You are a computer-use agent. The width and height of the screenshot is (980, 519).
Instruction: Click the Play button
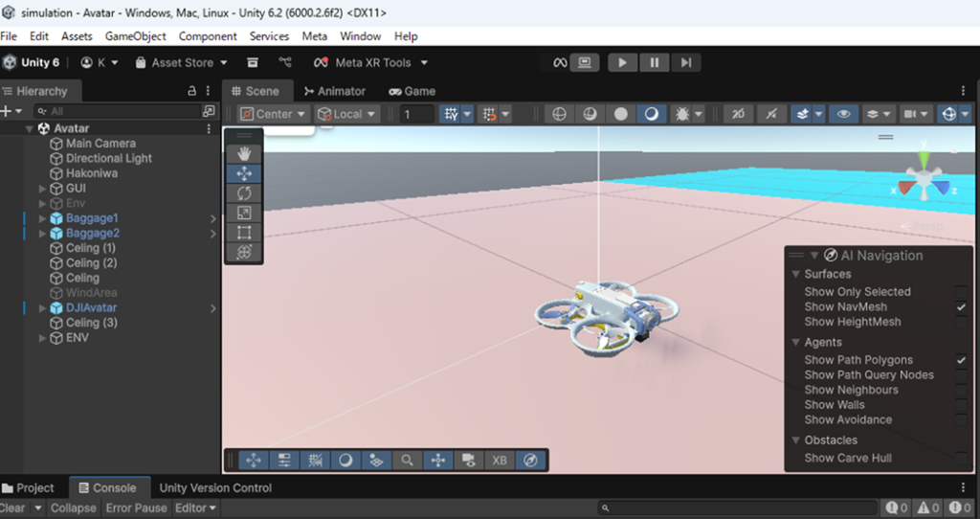[622, 62]
